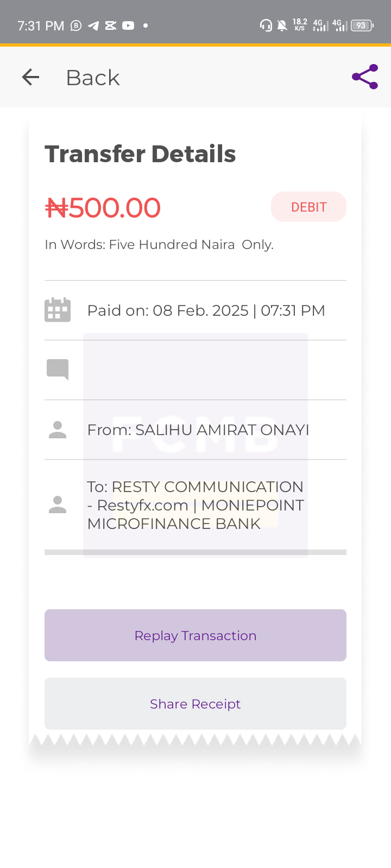Tap the purple share icon
Screen dimensions: 391x868
365,77
